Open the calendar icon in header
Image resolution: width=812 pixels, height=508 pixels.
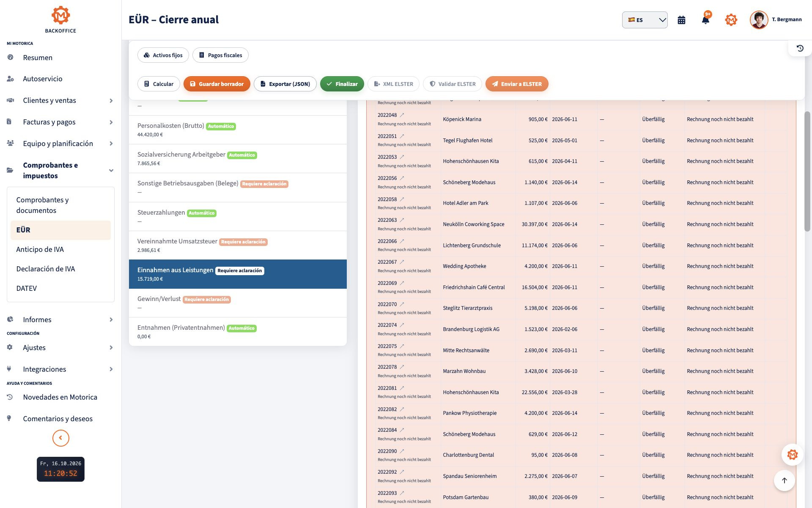[x=681, y=20]
